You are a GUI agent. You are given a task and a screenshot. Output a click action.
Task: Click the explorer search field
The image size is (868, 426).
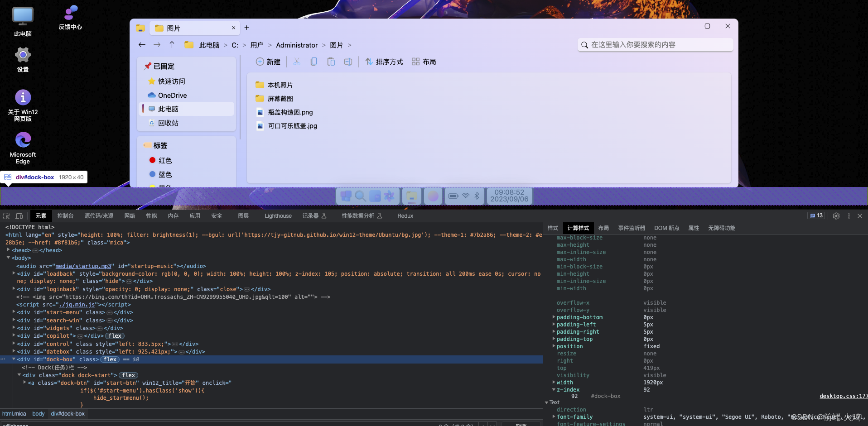[655, 44]
